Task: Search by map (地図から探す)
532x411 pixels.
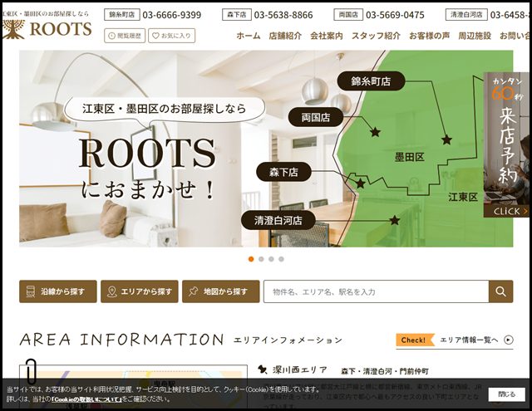Action: [221, 291]
